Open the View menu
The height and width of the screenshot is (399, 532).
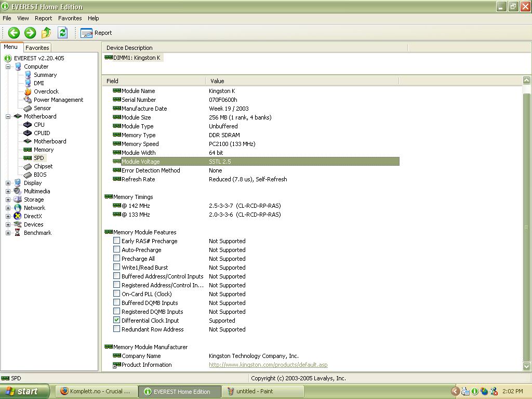(x=23, y=18)
